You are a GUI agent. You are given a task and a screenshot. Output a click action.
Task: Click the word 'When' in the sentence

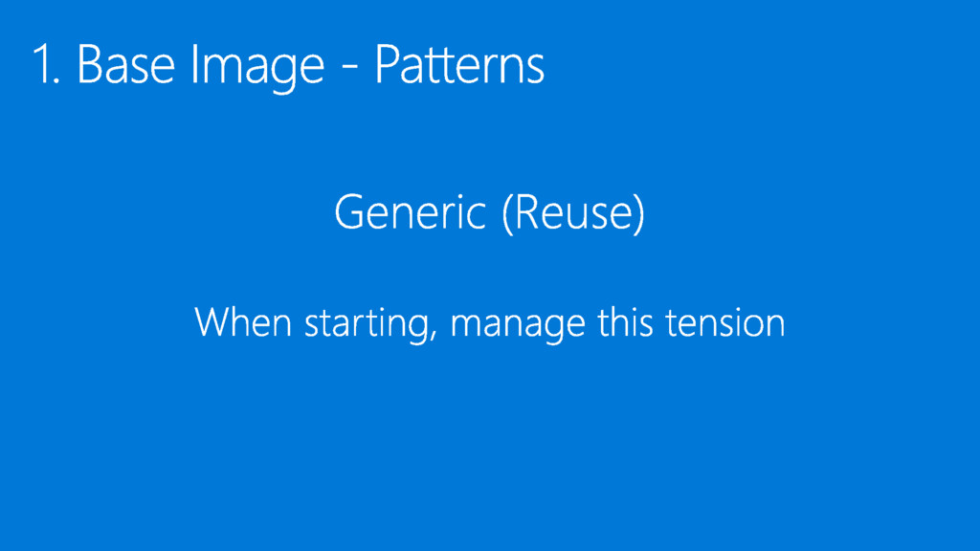[243, 321]
